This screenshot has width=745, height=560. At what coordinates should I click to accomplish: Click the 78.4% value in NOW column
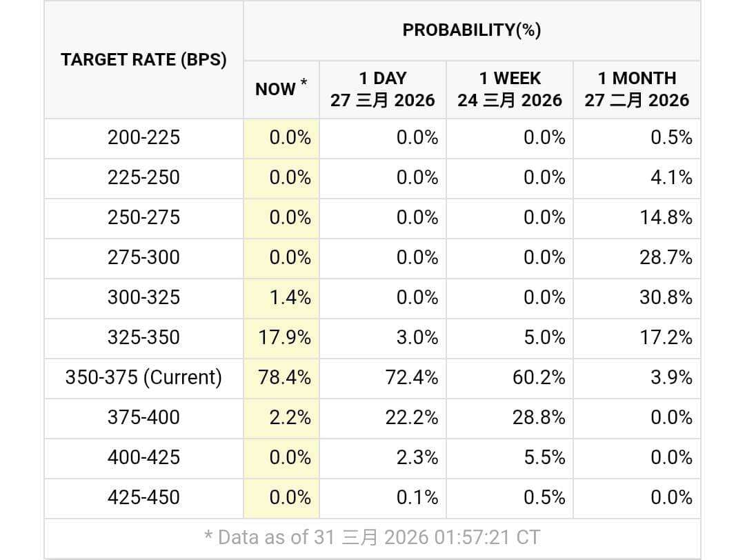pos(285,377)
